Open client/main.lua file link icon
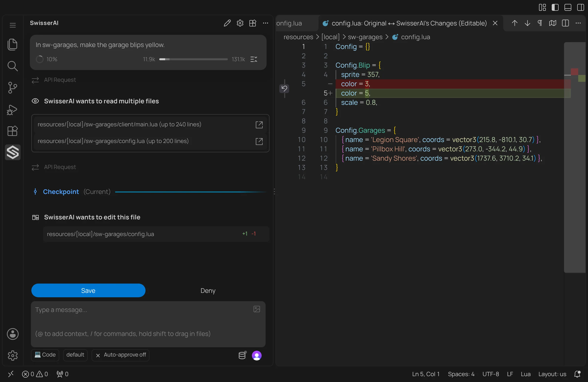 pyautogui.click(x=259, y=125)
